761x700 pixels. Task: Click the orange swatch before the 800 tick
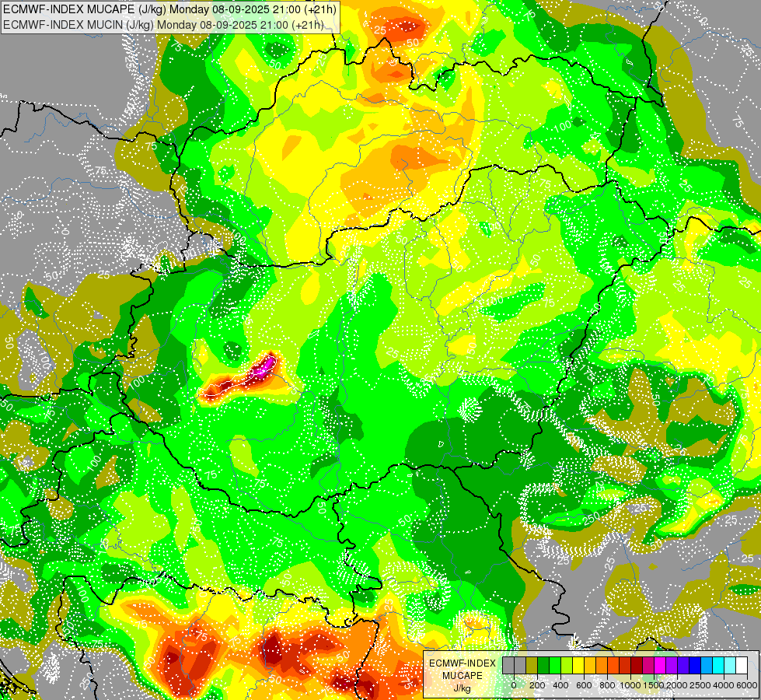point(602,665)
